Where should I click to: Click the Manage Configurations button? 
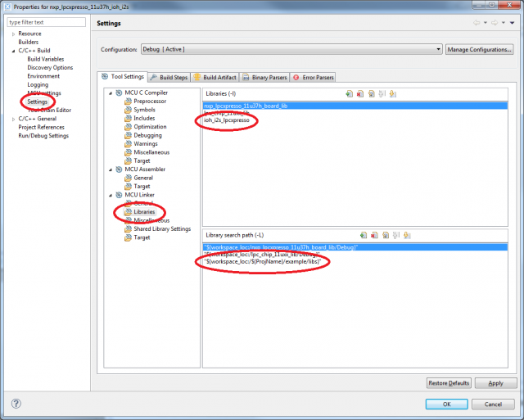pyautogui.click(x=479, y=49)
